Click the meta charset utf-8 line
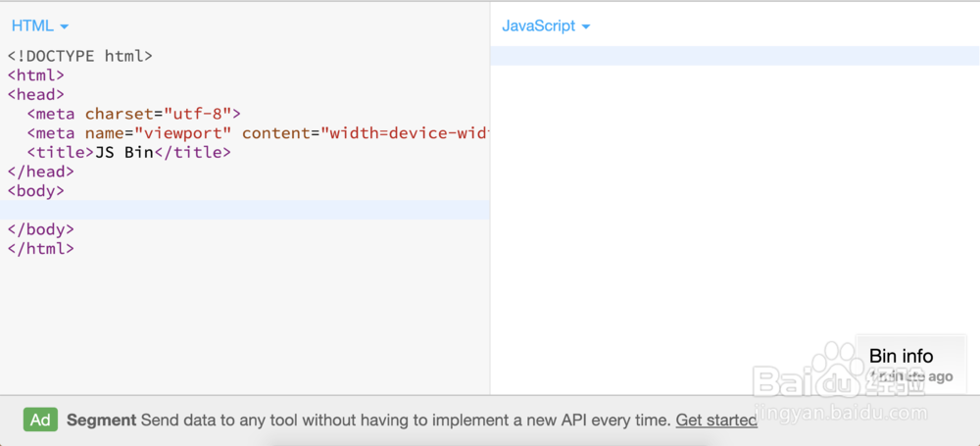 click(133, 114)
